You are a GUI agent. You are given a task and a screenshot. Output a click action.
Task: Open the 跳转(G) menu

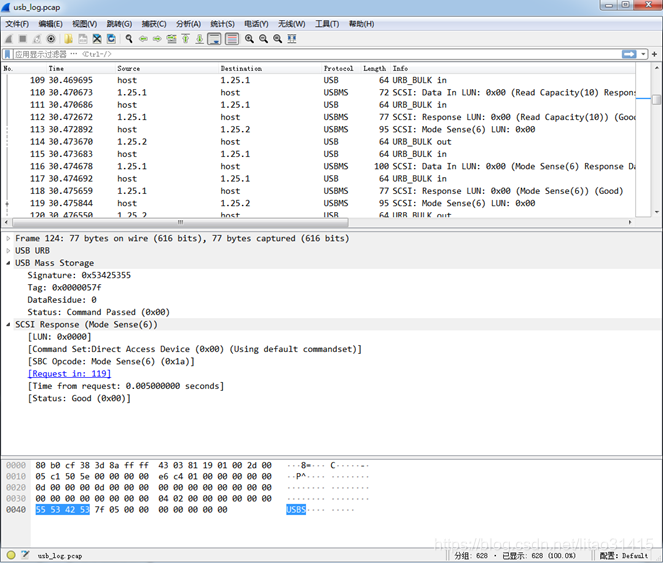119,24
